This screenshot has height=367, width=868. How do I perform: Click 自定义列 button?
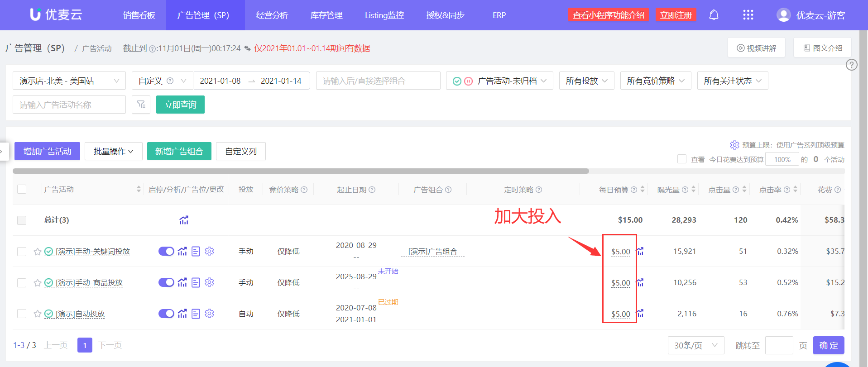point(241,151)
